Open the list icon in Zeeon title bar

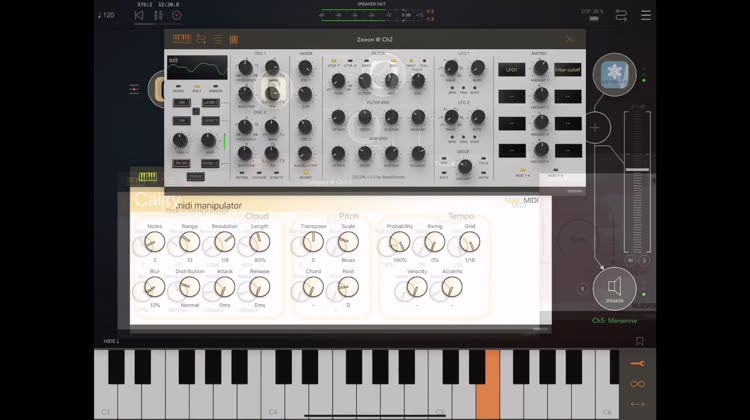218,40
